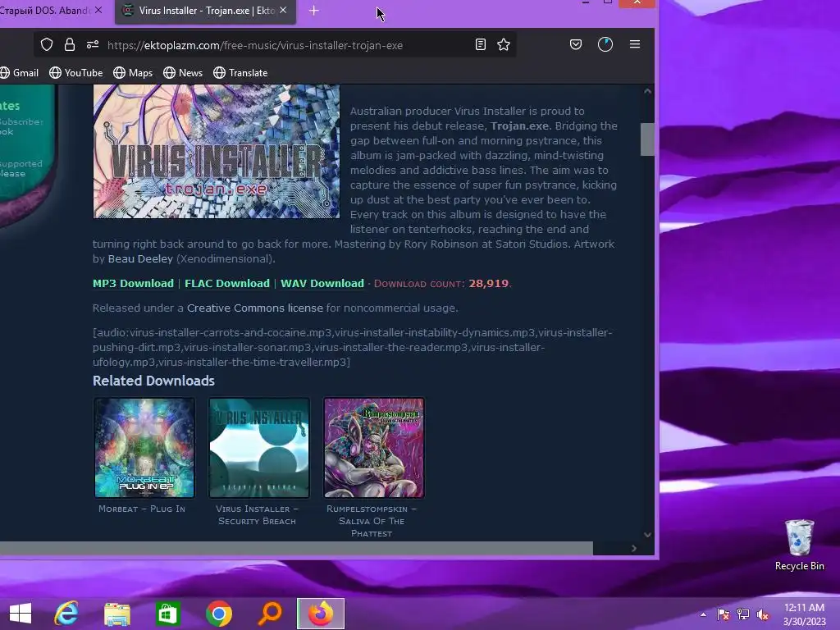The width and height of the screenshot is (840, 630).
Task: Open Firefox account circle icon
Action: tap(605, 44)
